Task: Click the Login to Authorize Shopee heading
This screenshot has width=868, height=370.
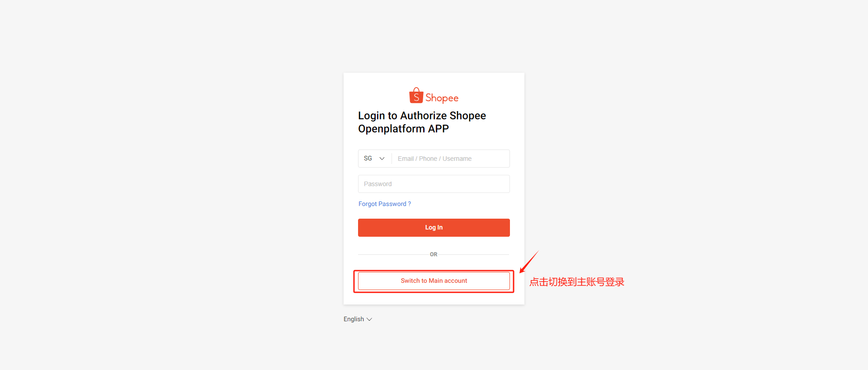Action: (x=422, y=116)
